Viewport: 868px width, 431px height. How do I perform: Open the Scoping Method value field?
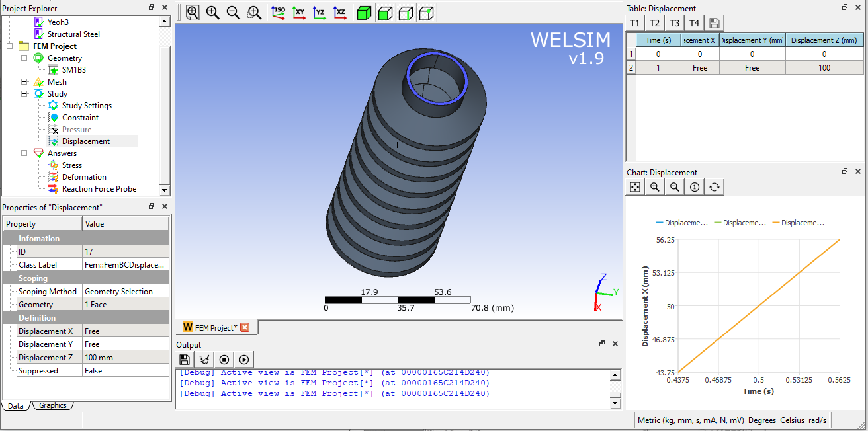point(126,292)
